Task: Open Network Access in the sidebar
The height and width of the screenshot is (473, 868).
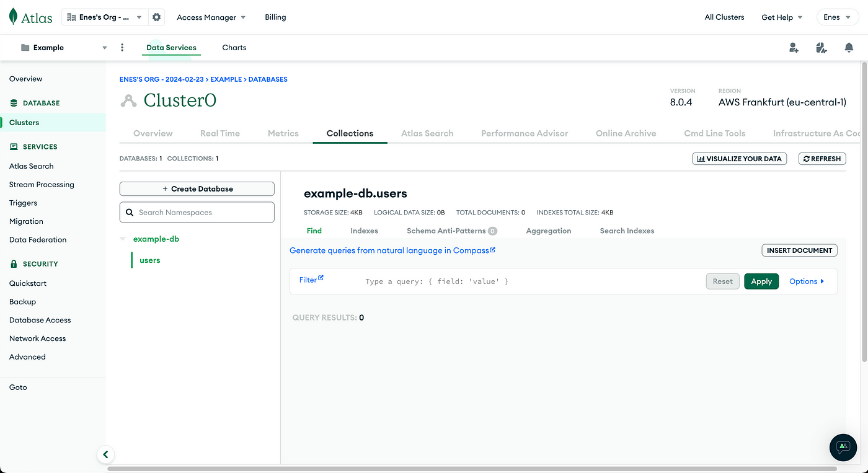Action: click(x=38, y=338)
